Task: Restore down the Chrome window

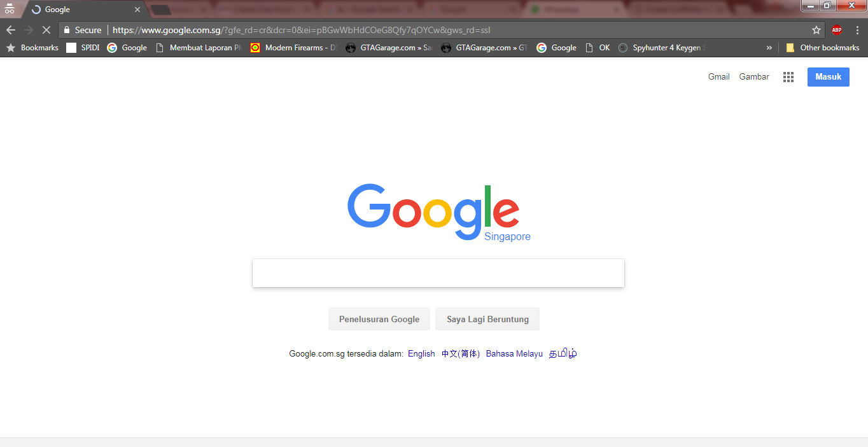Action: 827,6
